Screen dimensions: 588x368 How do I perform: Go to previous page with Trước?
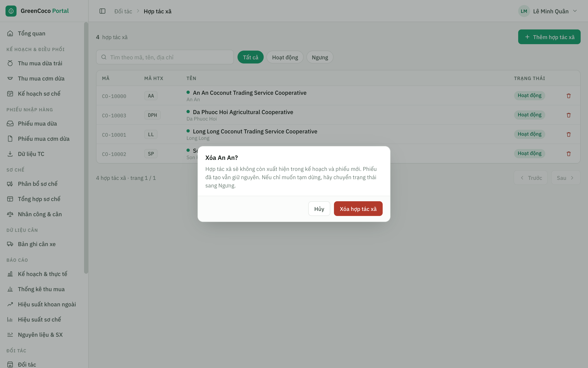(x=530, y=178)
